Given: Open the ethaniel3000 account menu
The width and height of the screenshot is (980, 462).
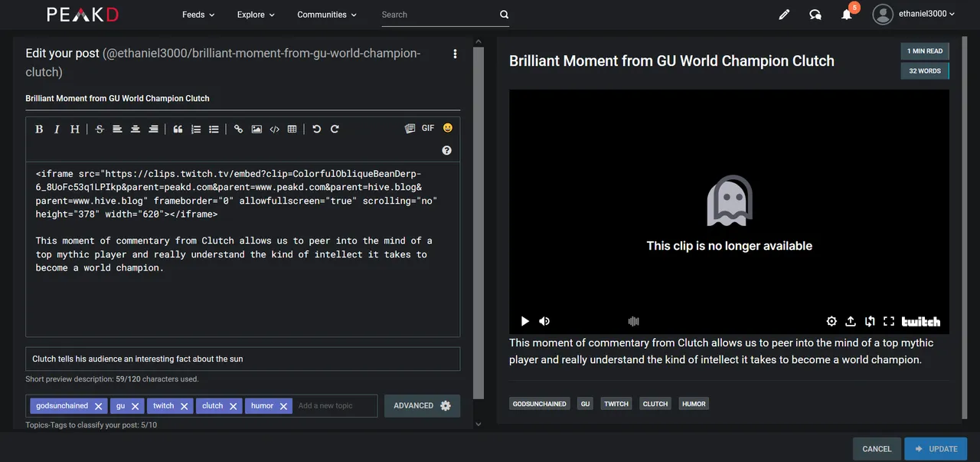Looking at the screenshot, I should click(927, 14).
